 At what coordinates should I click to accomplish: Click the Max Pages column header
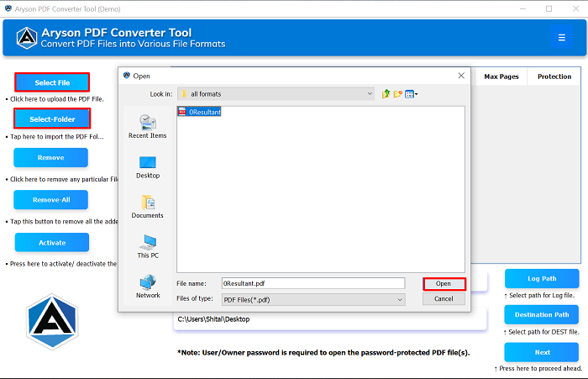coord(501,76)
